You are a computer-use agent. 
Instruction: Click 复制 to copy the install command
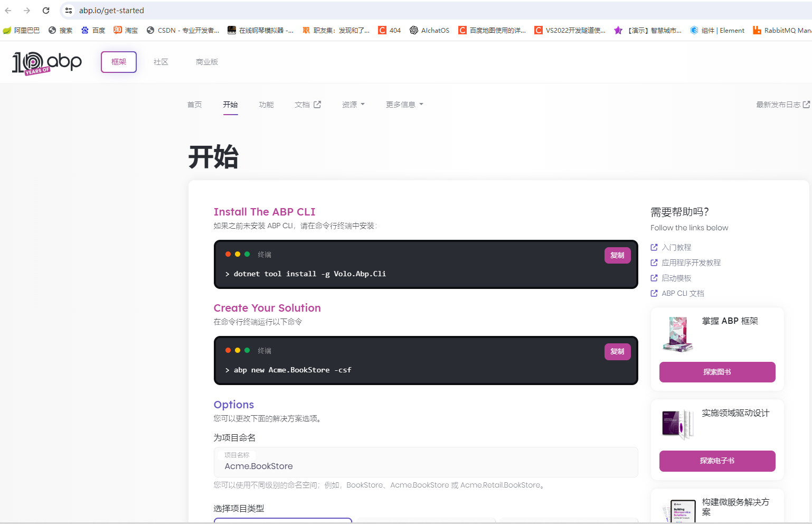pos(617,255)
